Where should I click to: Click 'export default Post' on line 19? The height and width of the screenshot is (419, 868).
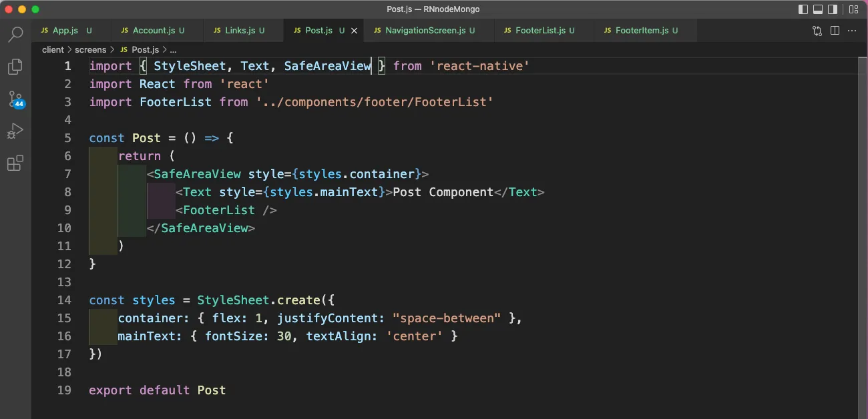click(158, 390)
